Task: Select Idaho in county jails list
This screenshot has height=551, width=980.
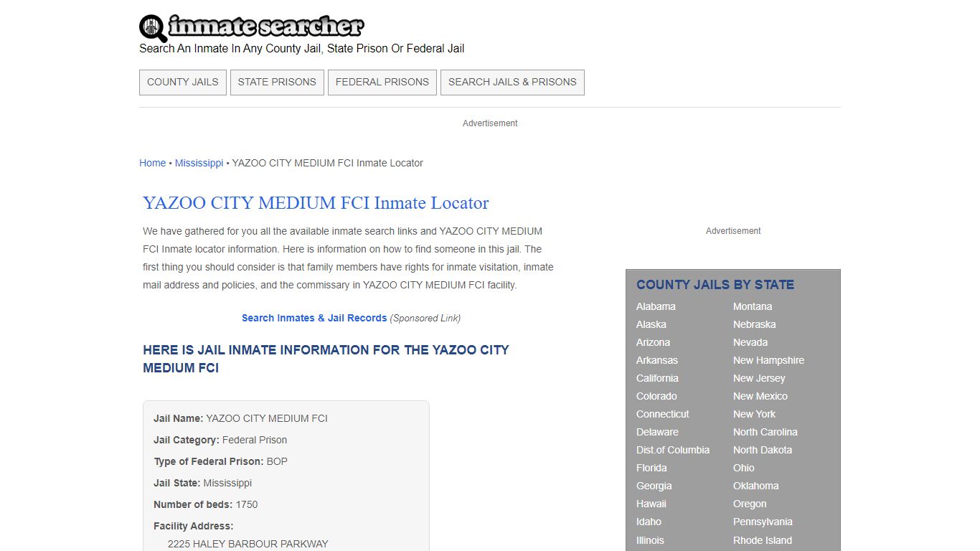Action: point(649,522)
